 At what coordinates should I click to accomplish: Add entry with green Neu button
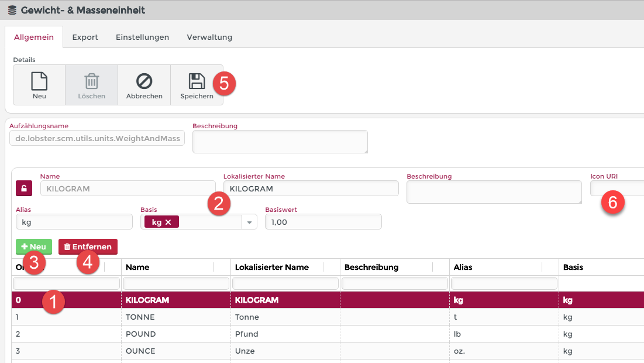coord(34,246)
